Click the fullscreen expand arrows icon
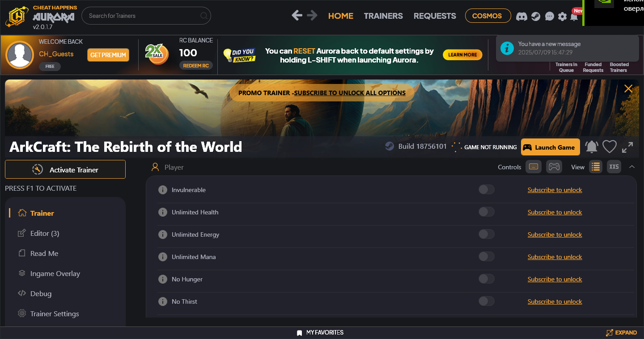Screen dimensions: 644x339 (627, 147)
